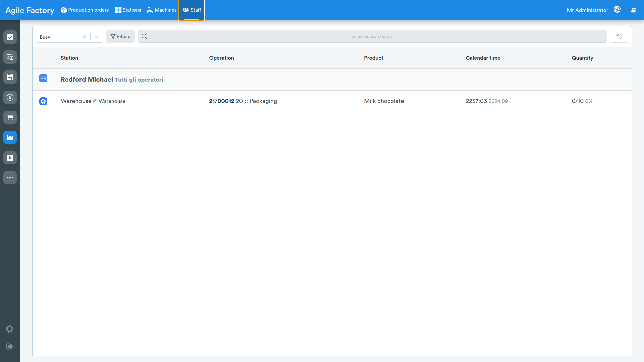Select the Staff tab
The width and height of the screenshot is (644, 362).
pyautogui.click(x=192, y=10)
